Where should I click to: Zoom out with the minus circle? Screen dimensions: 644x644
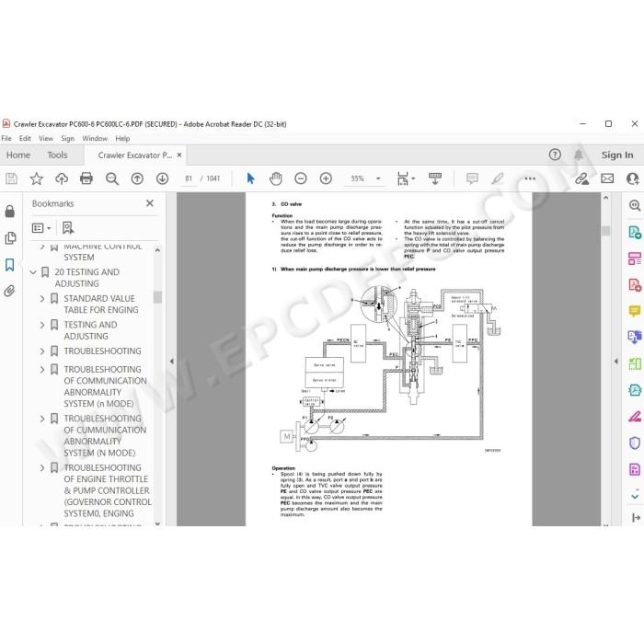pos(301,178)
